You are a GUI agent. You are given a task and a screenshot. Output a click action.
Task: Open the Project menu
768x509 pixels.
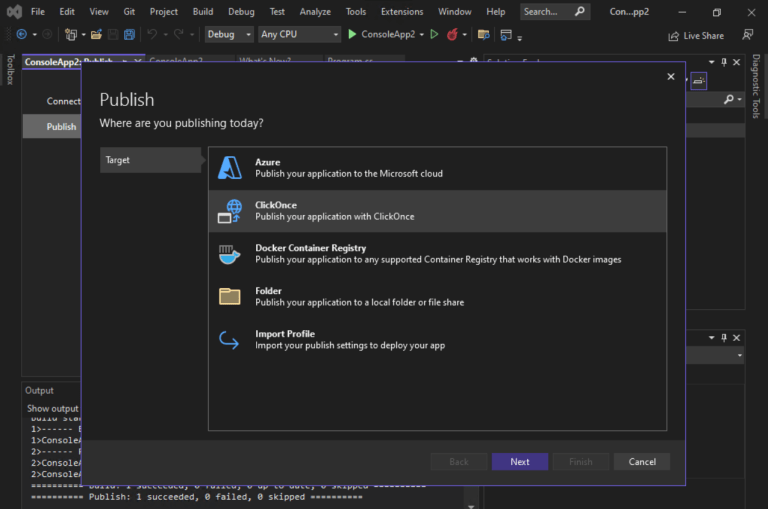(164, 12)
